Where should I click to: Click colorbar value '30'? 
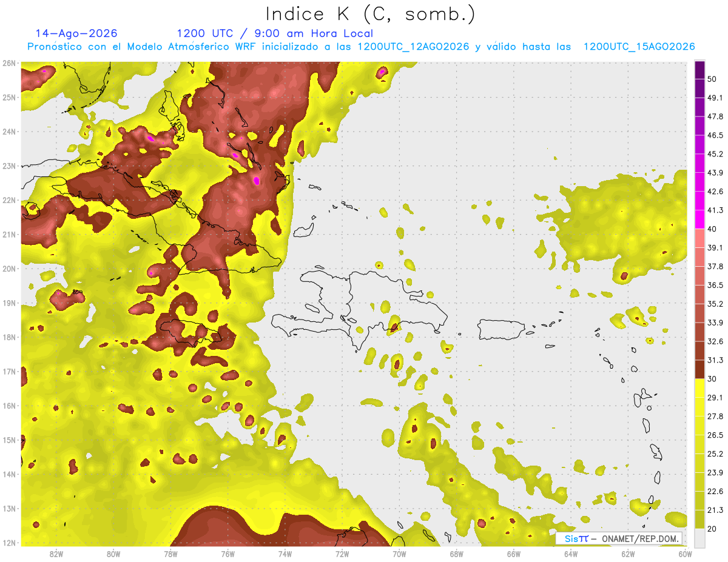pos(713,379)
